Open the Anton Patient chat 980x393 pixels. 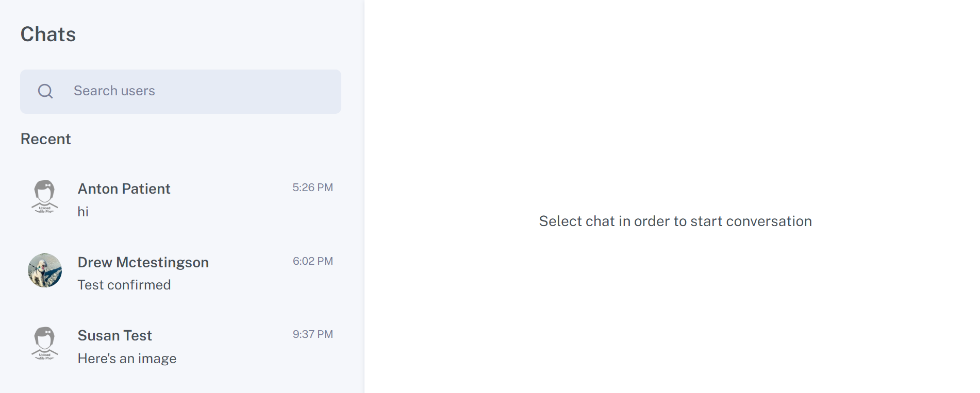pos(180,199)
